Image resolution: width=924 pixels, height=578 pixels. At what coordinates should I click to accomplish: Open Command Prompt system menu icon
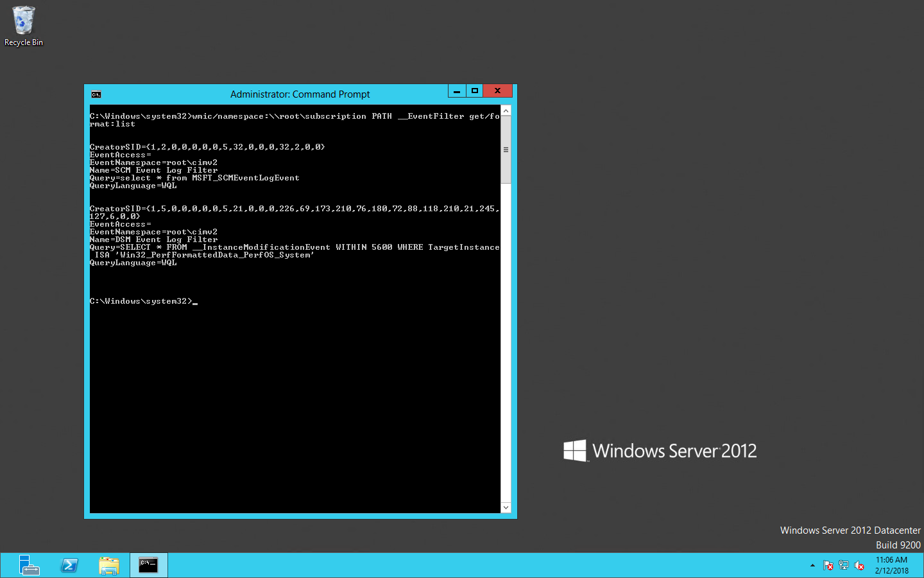point(96,94)
